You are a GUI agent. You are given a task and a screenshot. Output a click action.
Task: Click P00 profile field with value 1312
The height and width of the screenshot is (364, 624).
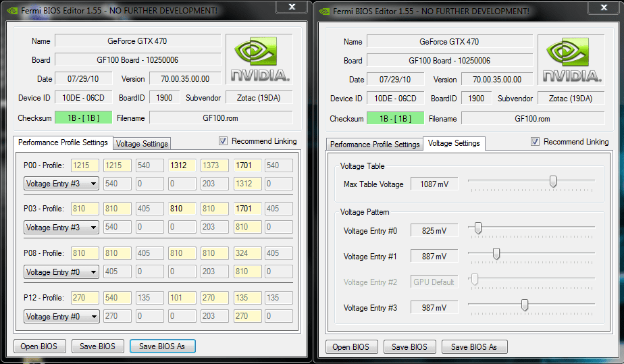point(182,165)
